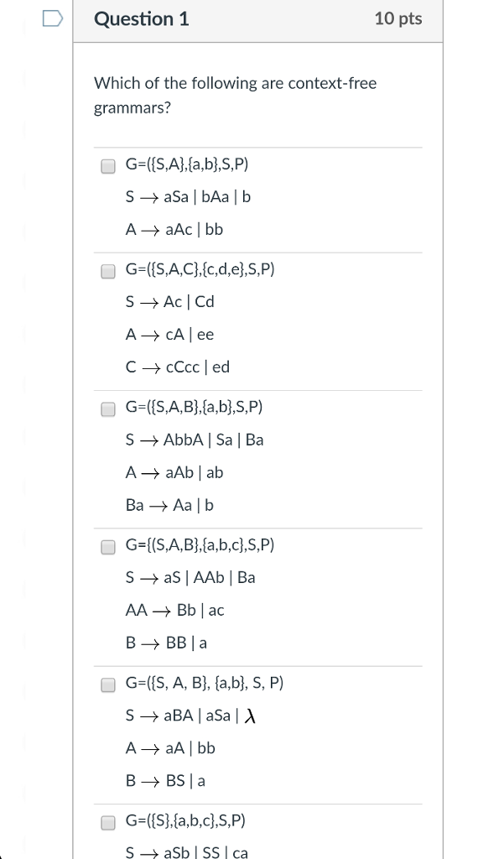Check the option G=({S,A,B},{a,b},S,P)

(x=107, y=409)
